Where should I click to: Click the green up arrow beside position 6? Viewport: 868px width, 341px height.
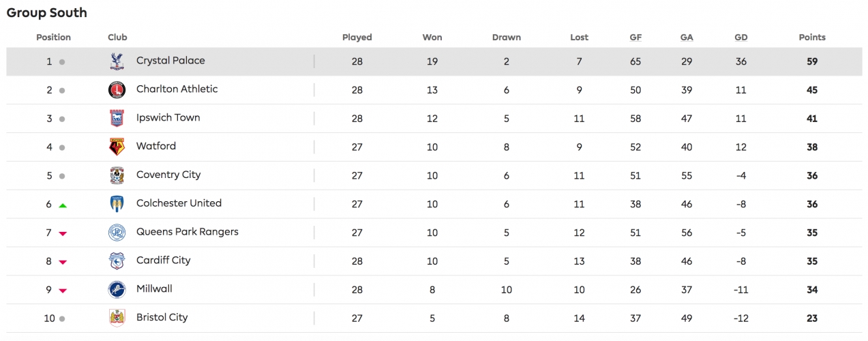[x=63, y=205]
